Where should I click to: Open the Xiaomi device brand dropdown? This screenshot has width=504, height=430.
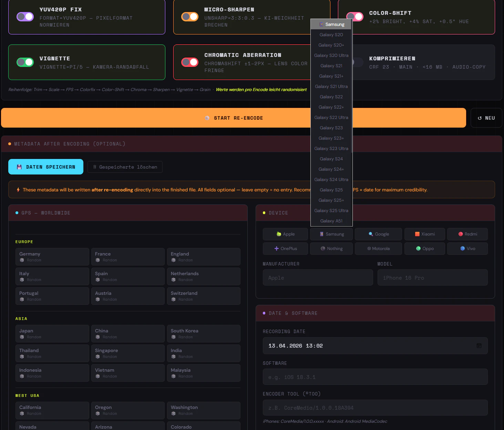[x=425, y=234]
